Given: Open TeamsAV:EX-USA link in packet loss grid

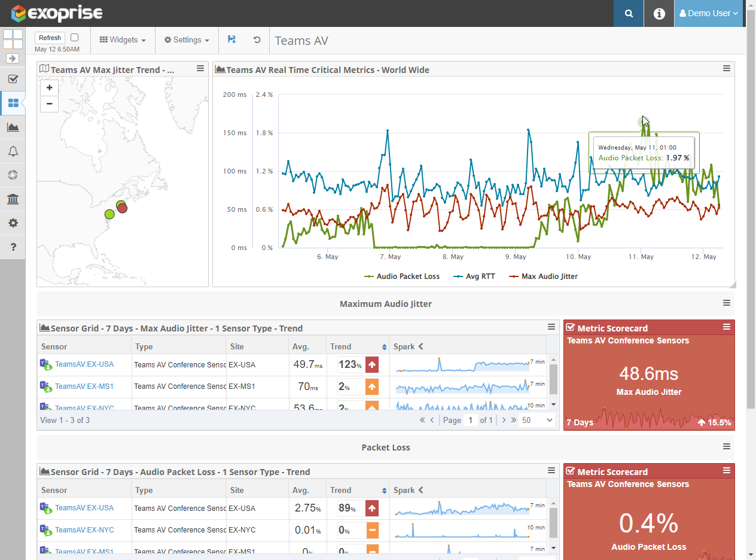Looking at the screenshot, I should (x=84, y=508).
